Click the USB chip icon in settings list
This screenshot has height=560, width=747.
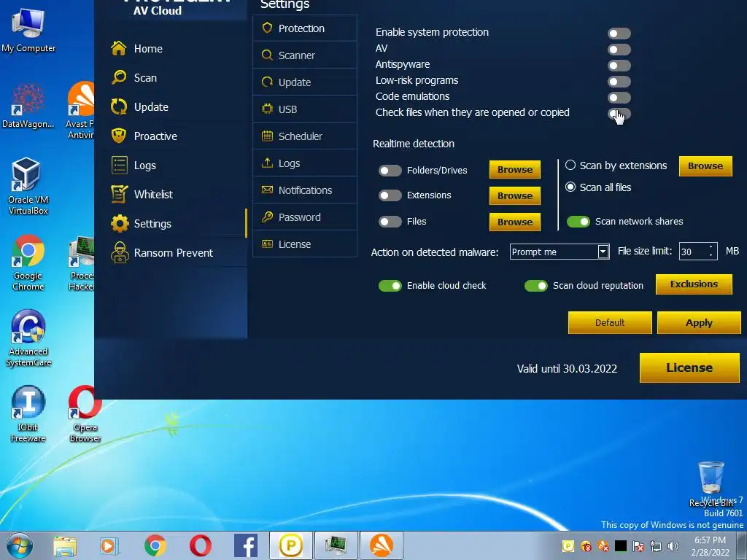click(267, 109)
